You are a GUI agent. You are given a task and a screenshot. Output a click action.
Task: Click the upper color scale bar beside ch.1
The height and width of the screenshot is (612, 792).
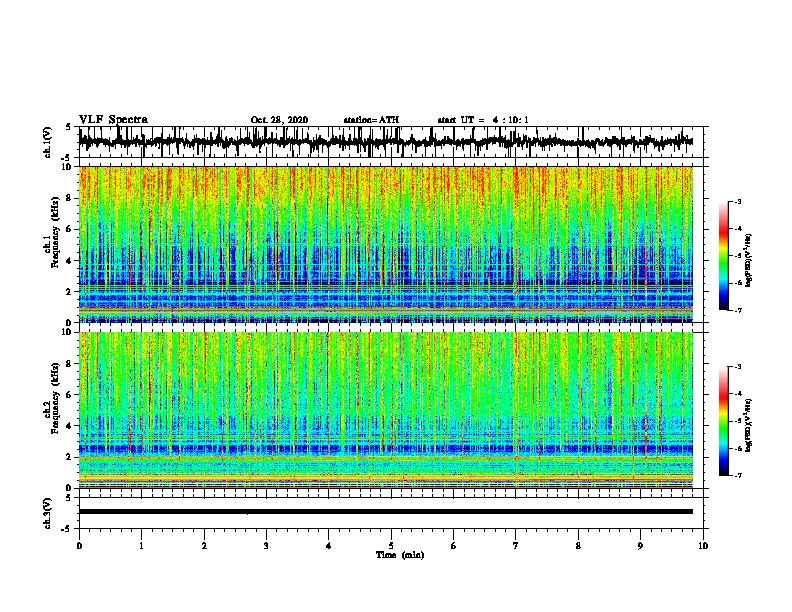(x=724, y=256)
